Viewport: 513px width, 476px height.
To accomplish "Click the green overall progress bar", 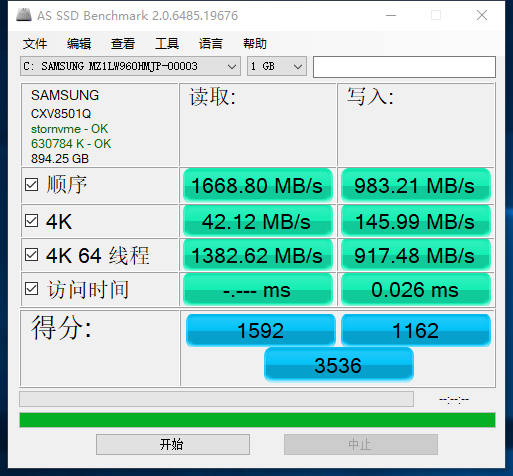I will [x=257, y=420].
